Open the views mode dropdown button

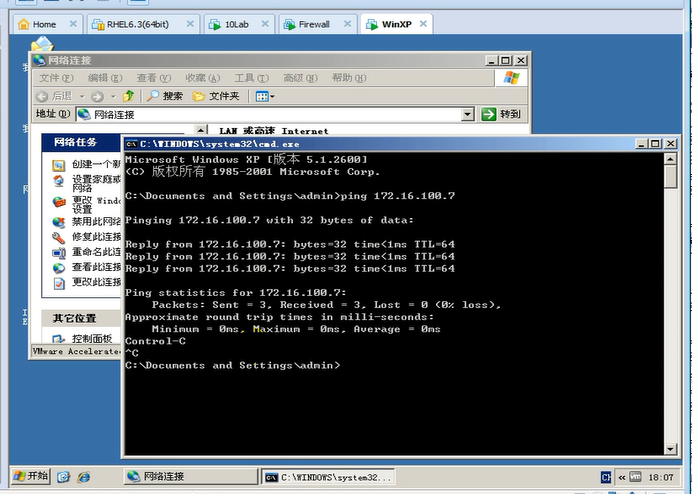(265, 96)
